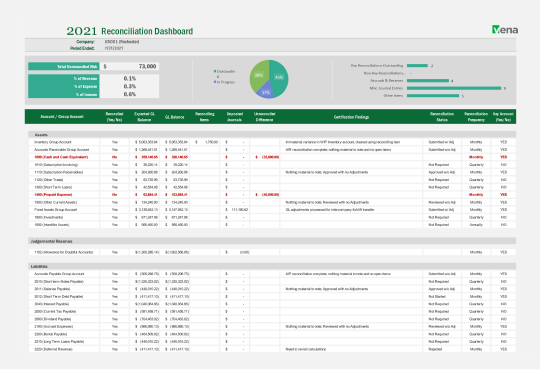Select the Other Current Assets account
The image size is (540, 370).
click(55, 202)
